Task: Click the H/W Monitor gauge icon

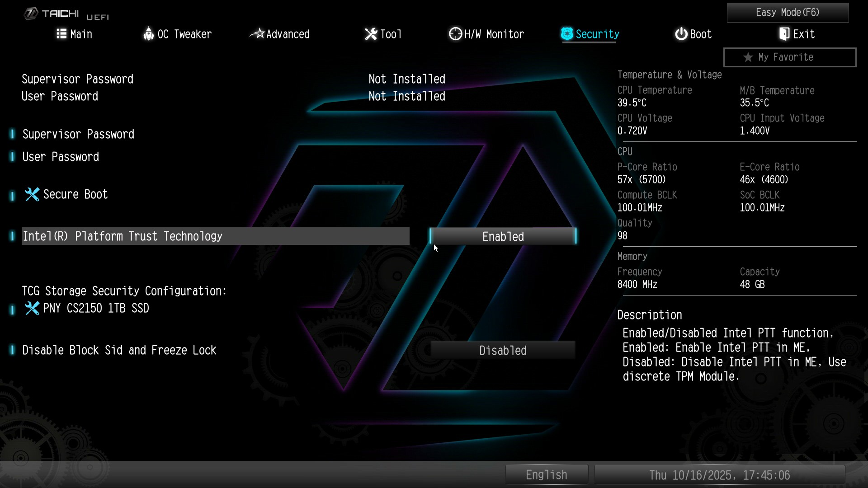Action: click(x=455, y=34)
